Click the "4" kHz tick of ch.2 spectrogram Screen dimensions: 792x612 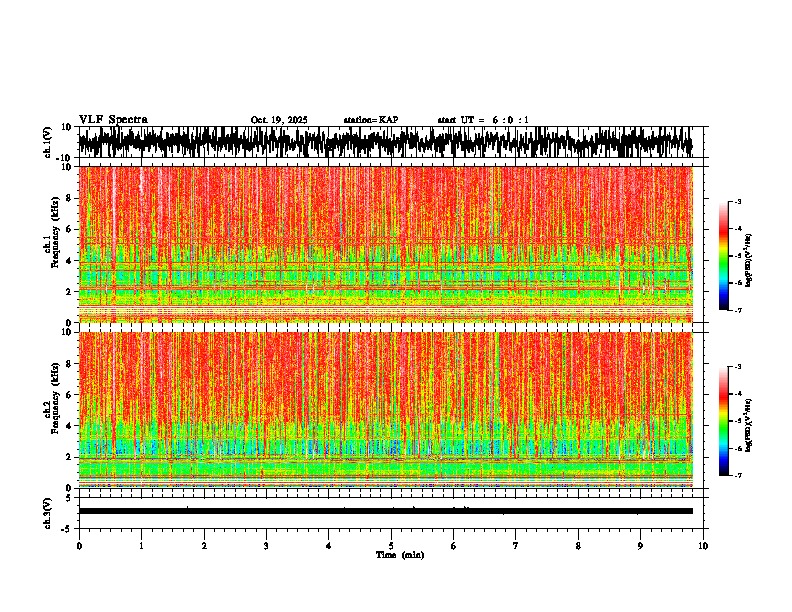tap(69, 426)
